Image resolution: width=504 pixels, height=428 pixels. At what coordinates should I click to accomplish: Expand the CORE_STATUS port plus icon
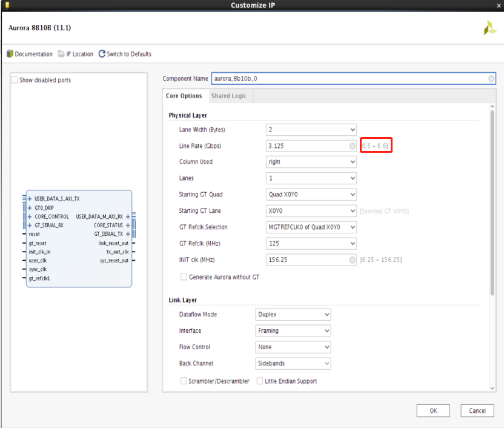coord(128,225)
